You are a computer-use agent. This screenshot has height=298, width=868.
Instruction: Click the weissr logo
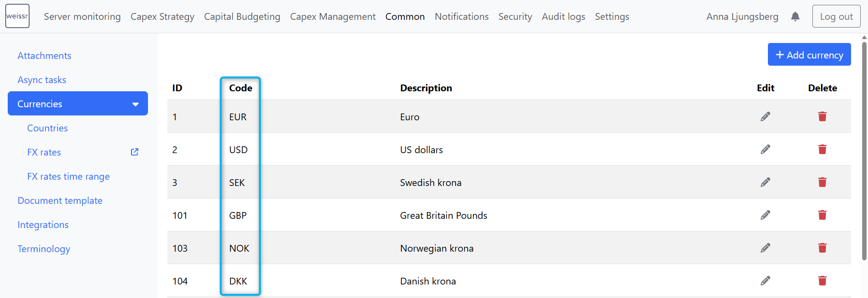tap(17, 16)
